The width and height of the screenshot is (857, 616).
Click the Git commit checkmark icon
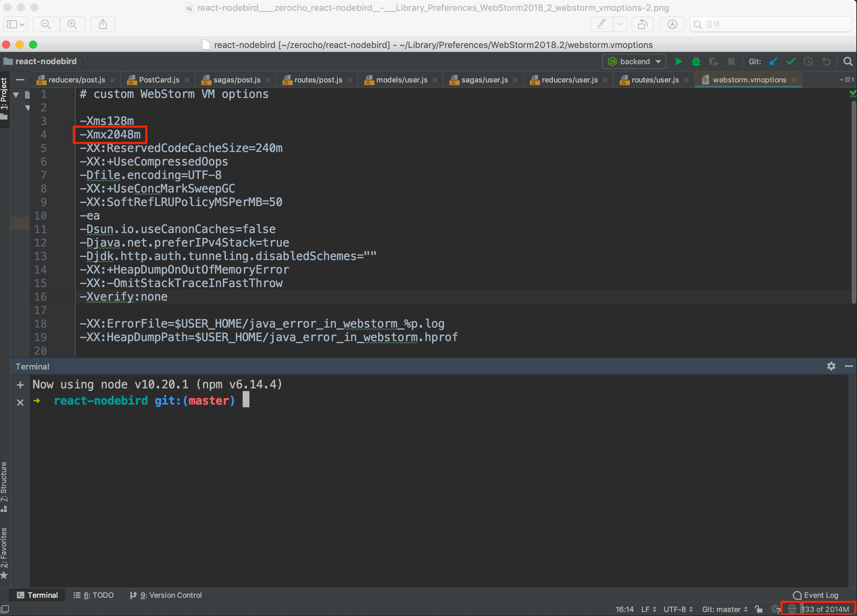click(791, 61)
